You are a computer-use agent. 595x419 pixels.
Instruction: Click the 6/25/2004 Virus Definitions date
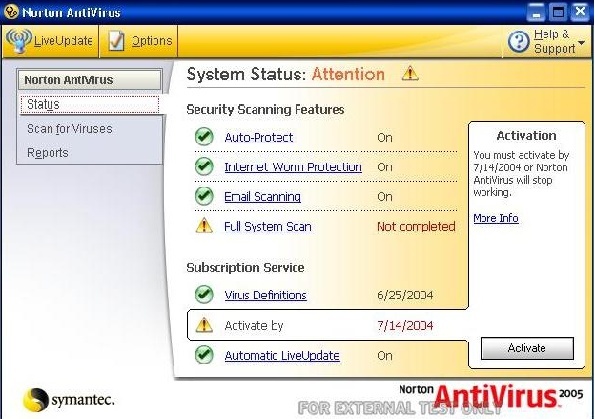405,295
